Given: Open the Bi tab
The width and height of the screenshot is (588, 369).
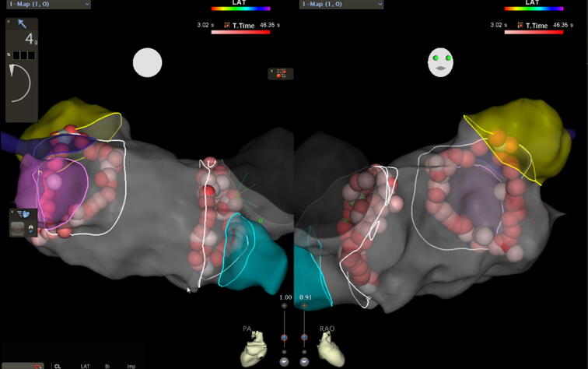Looking at the screenshot, I should point(107,365).
